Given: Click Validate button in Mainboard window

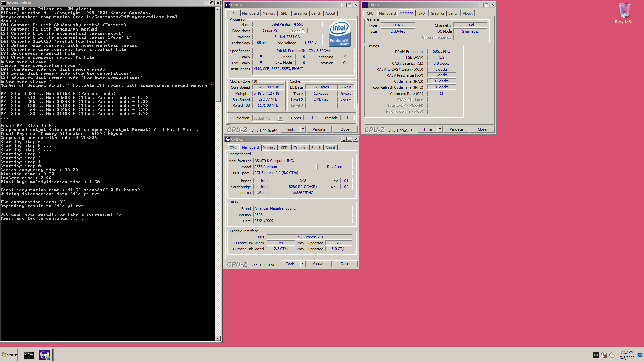Looking at the screenshot, I should [319, 264].
